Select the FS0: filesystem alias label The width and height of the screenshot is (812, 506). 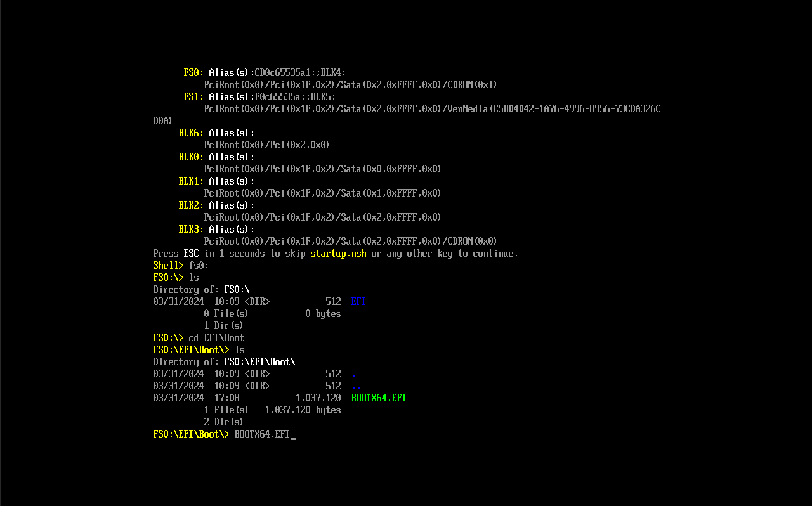(x=192, y=72)
